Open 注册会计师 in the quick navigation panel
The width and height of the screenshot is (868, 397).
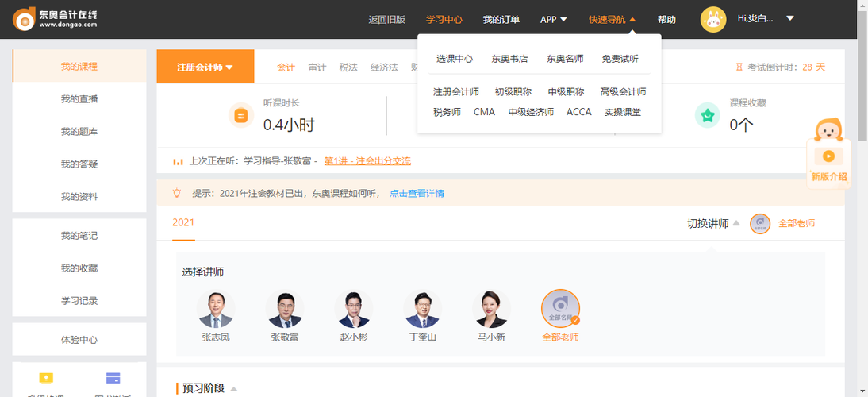(456, 92)
